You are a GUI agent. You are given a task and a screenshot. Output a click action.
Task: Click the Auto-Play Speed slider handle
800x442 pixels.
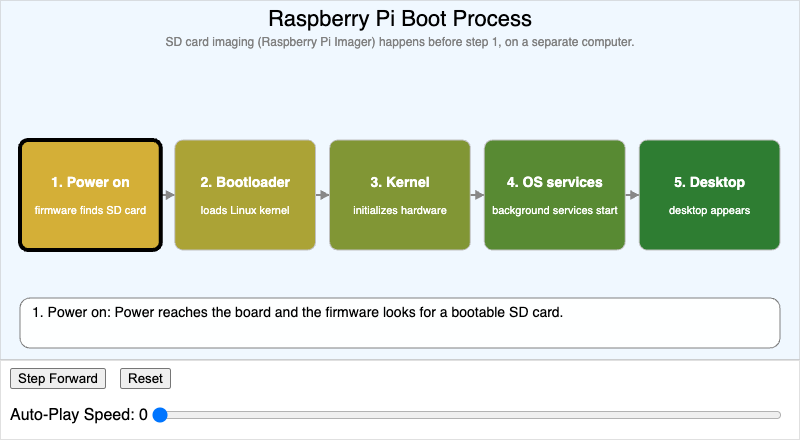160,415
